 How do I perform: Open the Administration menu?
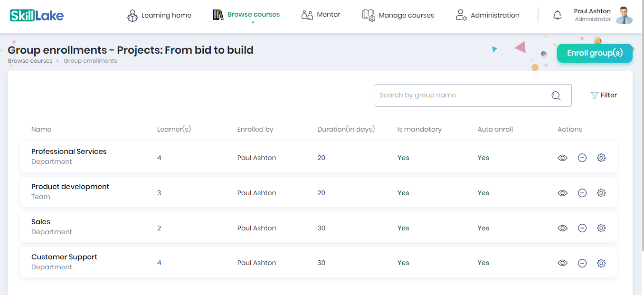[x=487, y=15]
